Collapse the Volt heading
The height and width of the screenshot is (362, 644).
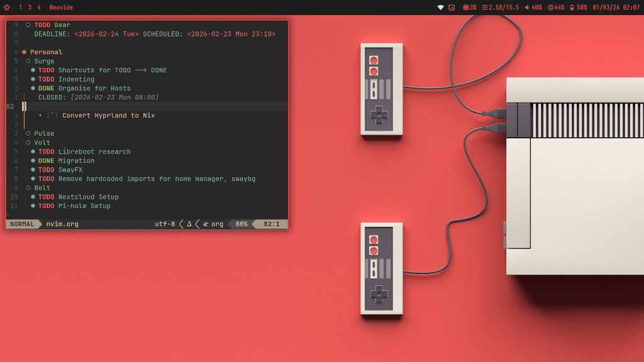[x=28, y=143]
